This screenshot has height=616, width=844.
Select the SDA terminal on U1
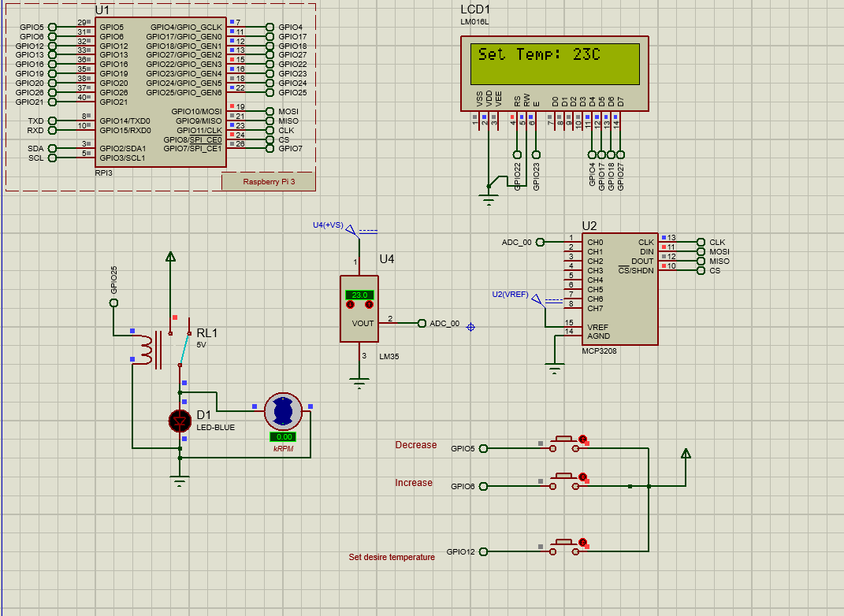click(x=52, y=148)
